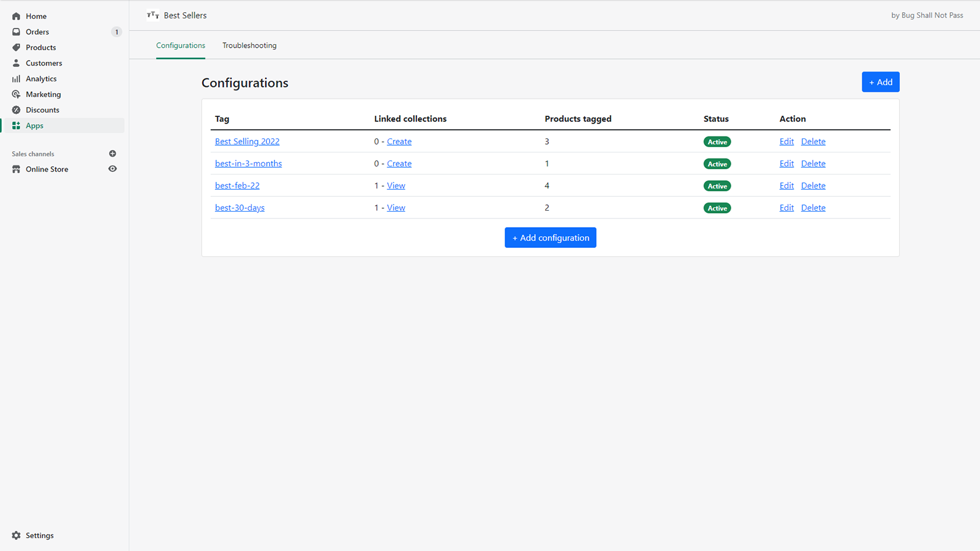This screenshot has width=980, height=551.
Task: Click the Discounts percent badge icon
Action: tap(16, 110)
